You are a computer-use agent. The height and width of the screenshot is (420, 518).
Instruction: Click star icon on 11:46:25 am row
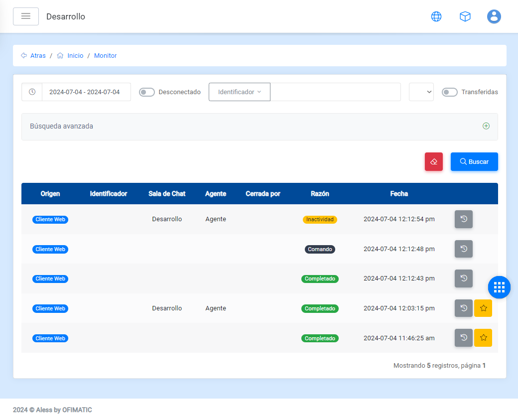click(x=483, y=338)
